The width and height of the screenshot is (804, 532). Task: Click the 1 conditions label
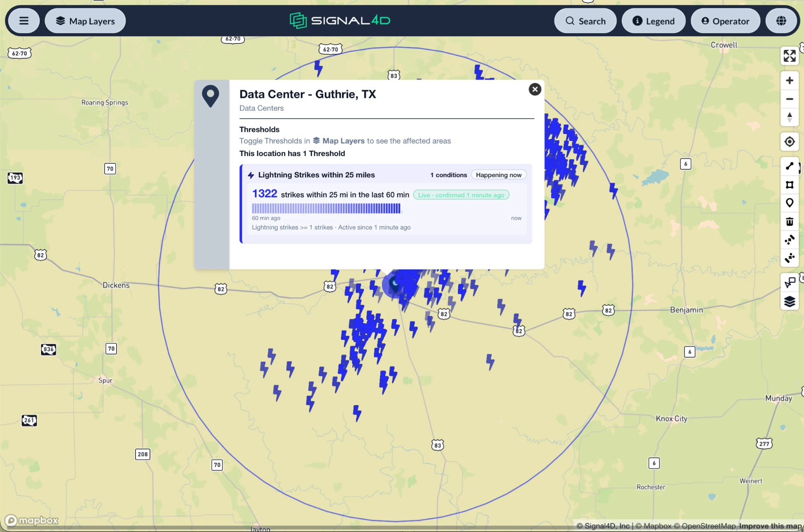click(x=449, y=175)
